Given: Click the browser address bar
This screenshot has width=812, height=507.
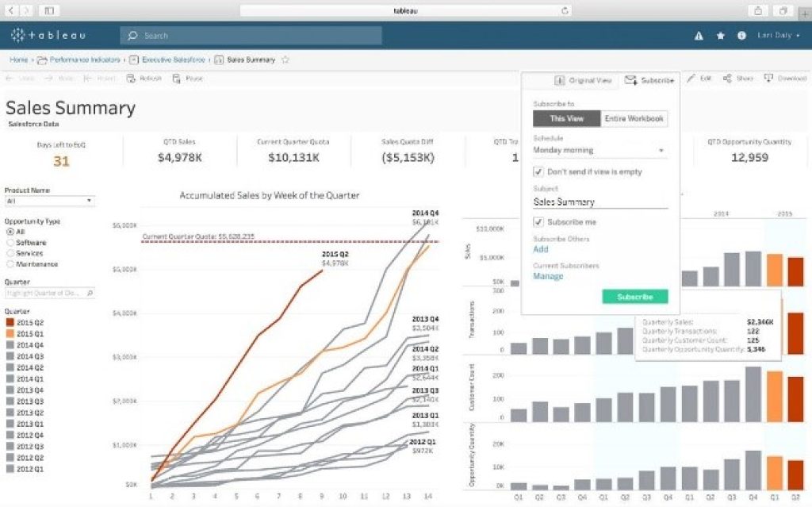Looking at the screenshot, I should (405, 10).
